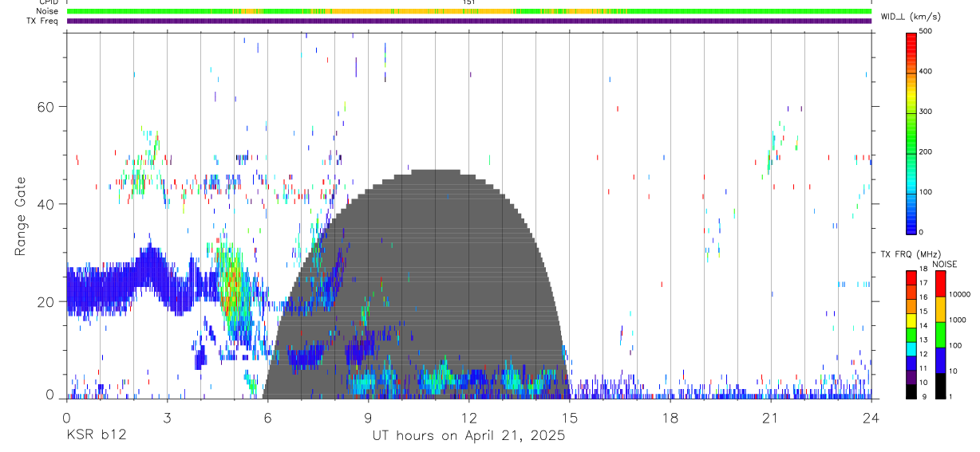Pick the green portion of WID color bar
The width and height of the screenshot is (980, 452).
[911, 136]
